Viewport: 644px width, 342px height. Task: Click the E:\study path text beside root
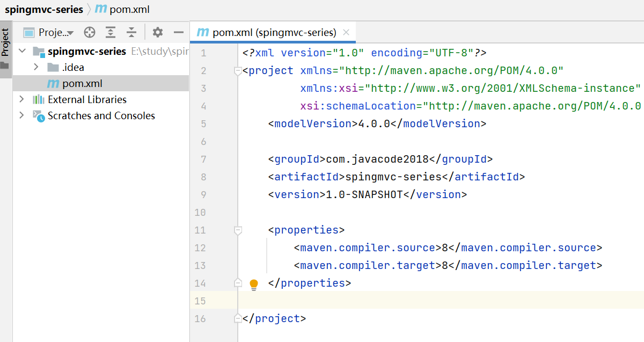[160, 52]
